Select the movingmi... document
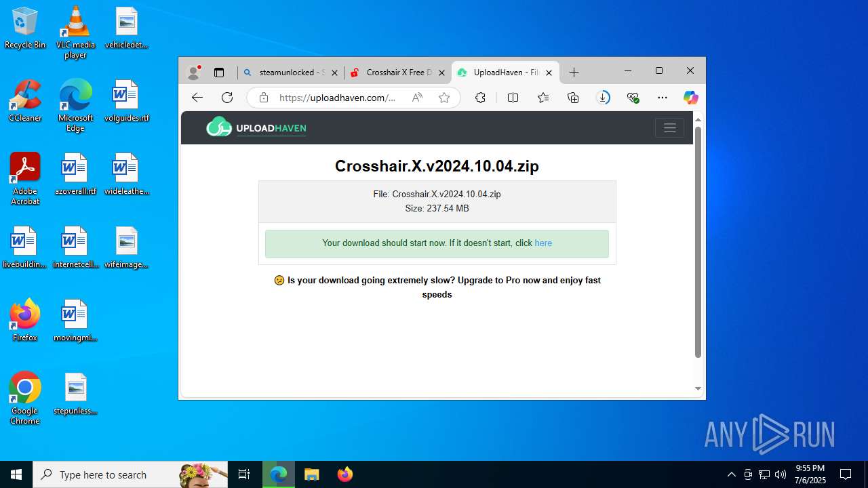This screenshot has width=868, height=488. point(75,321)
